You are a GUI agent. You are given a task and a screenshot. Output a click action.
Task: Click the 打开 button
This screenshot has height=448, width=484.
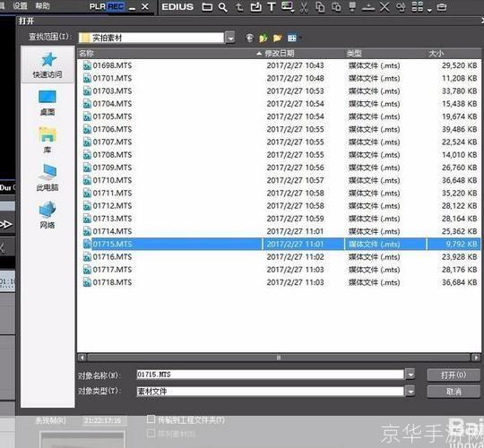coord(454,375)
